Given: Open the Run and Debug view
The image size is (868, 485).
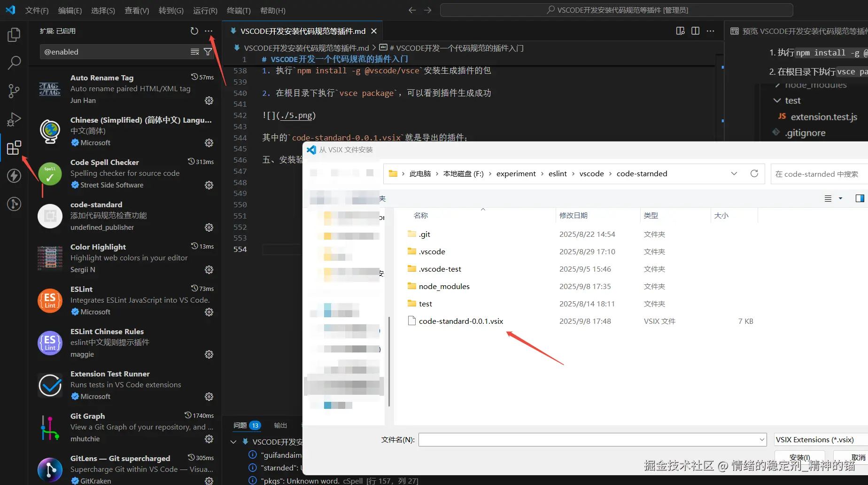Looking at the screenshot, I should pos(14,119).
